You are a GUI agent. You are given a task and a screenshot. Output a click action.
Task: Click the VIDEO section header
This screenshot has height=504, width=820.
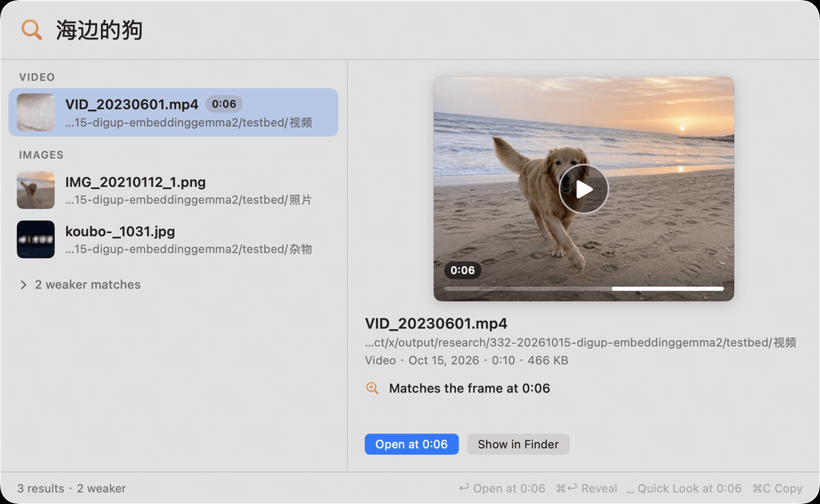pos(37,77)
